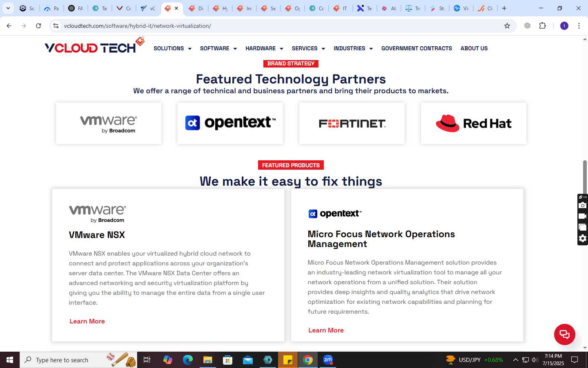
Task: Open the Fortinet partner card
Action: pyautogui.click(x=352, y=123)
